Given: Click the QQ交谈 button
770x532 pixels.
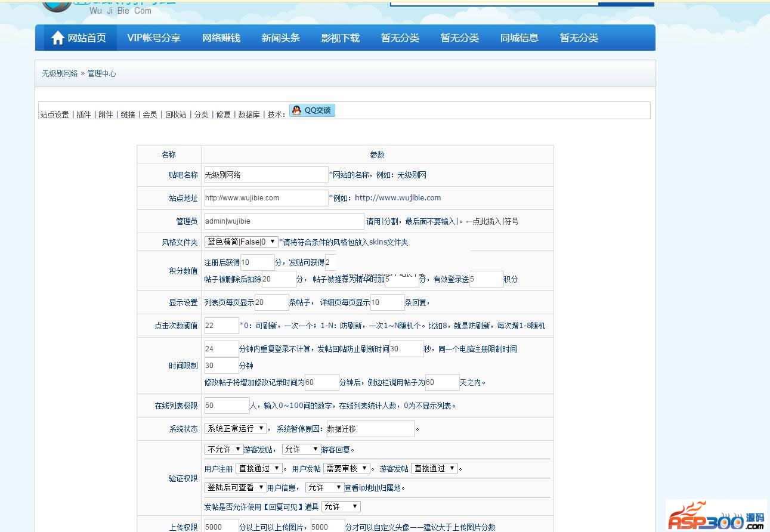Looking at the screenshot, I should tap(312, 110).
